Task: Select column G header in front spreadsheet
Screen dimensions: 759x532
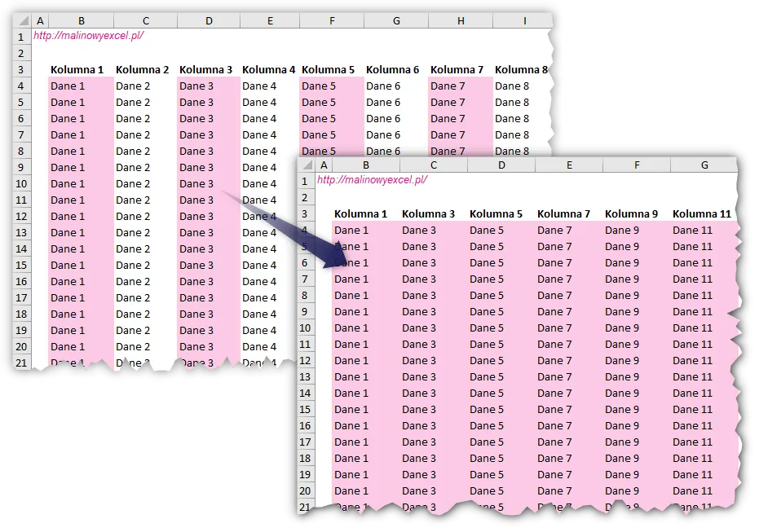Action: point(704,165)
